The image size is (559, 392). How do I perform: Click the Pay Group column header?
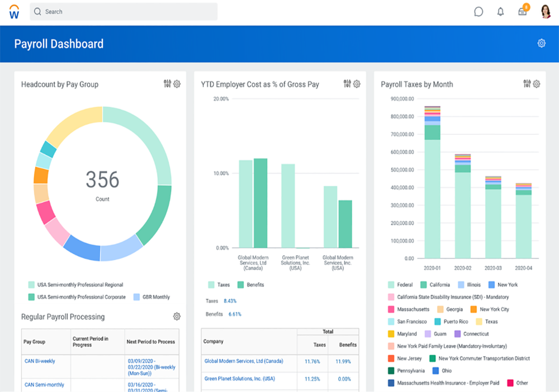tap(34, 342)
